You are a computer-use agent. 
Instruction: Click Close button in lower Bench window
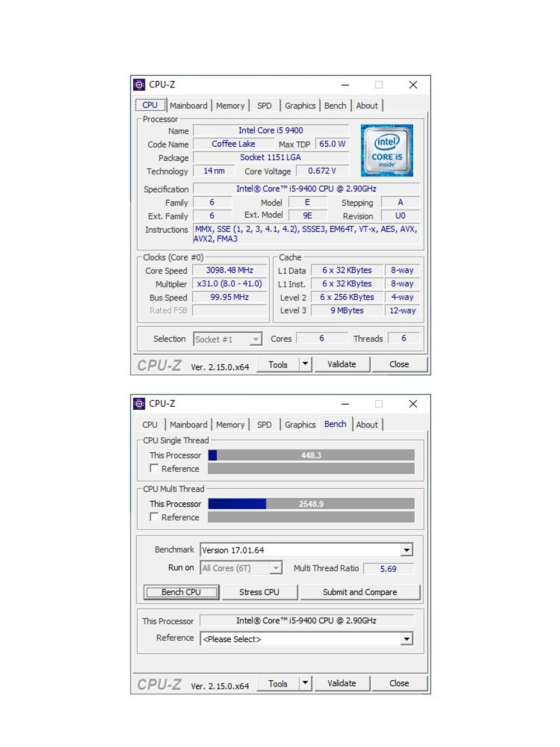coord(399,683)
